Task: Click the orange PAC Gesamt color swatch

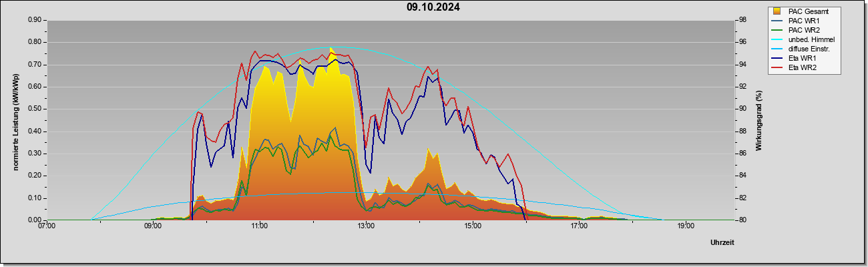Action: click(778, 11)
